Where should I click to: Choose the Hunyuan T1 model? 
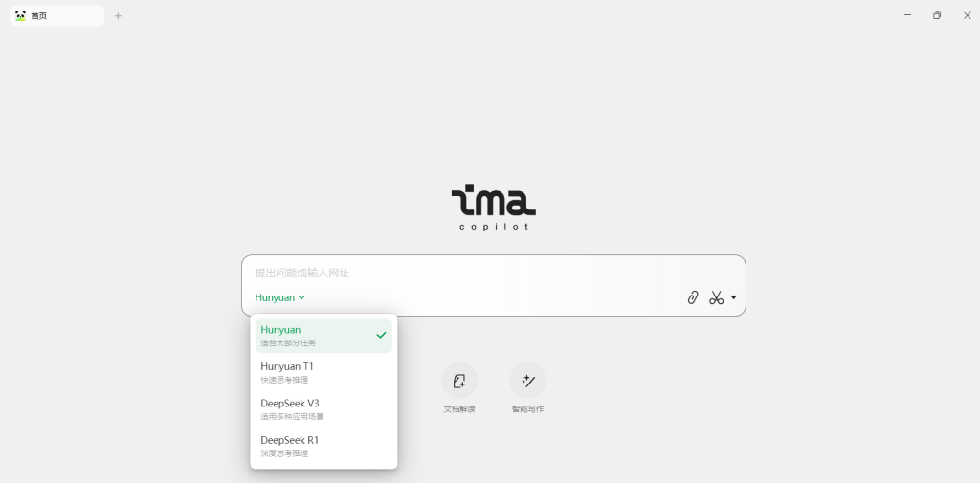(x=323, y=372)
